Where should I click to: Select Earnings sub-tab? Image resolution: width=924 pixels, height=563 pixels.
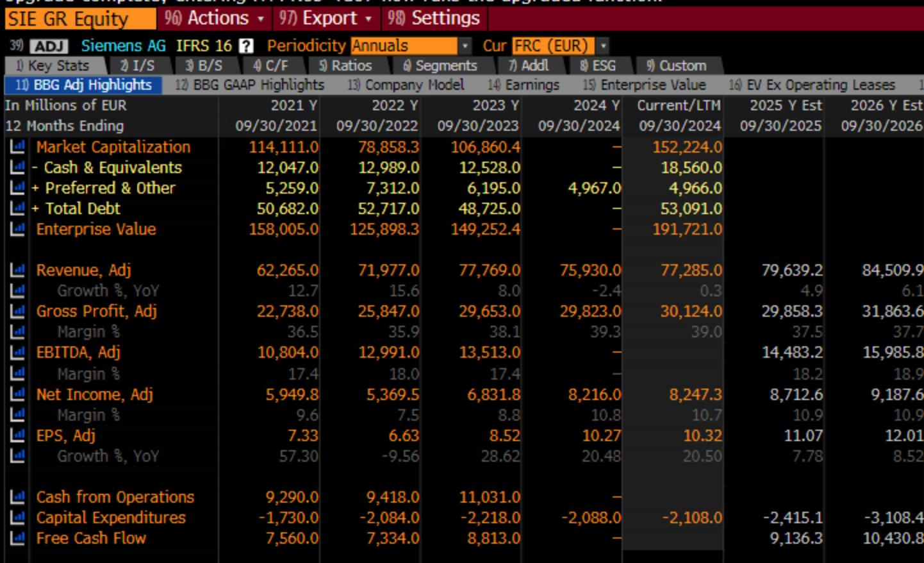coord(524,85)
